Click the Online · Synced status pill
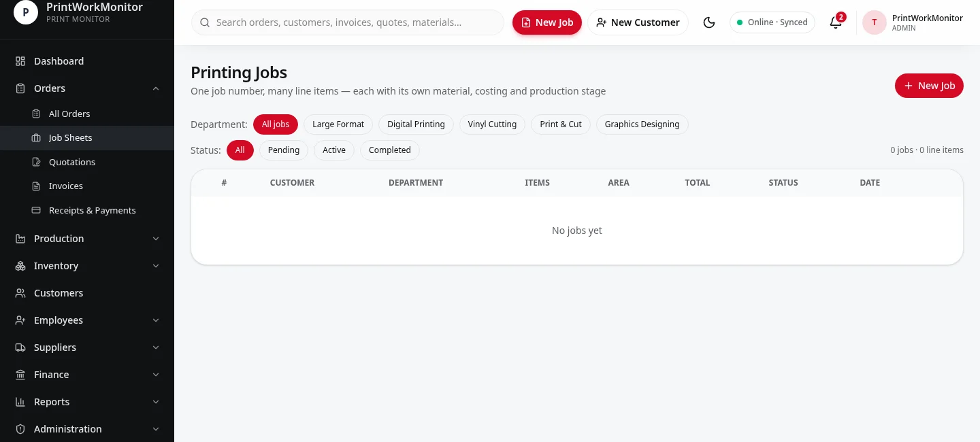 pos(772,22)
